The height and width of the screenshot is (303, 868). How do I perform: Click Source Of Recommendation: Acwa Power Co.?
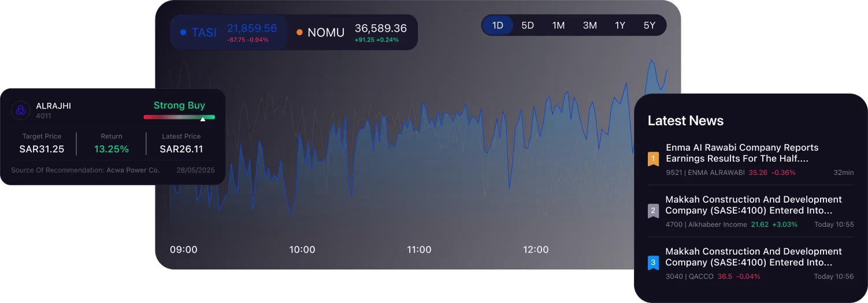click(86, 170)
